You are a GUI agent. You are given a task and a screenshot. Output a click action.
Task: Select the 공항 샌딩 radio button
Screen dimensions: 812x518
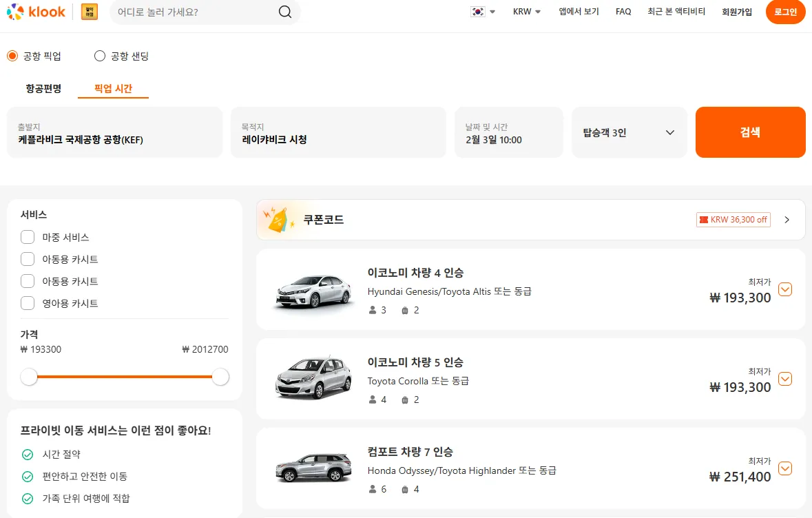[x=99, y=56]
